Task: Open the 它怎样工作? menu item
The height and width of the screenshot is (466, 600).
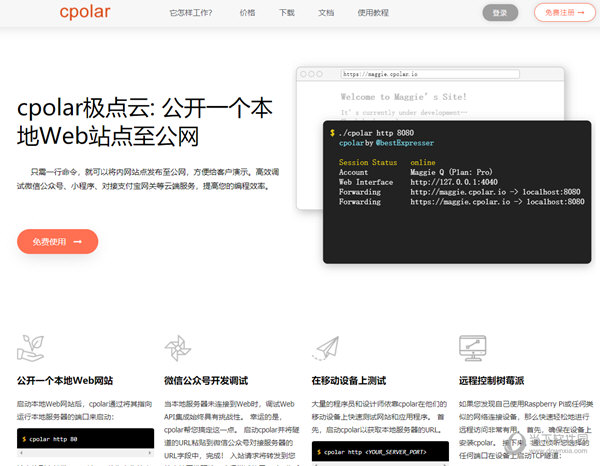Action: click(191, 13)
